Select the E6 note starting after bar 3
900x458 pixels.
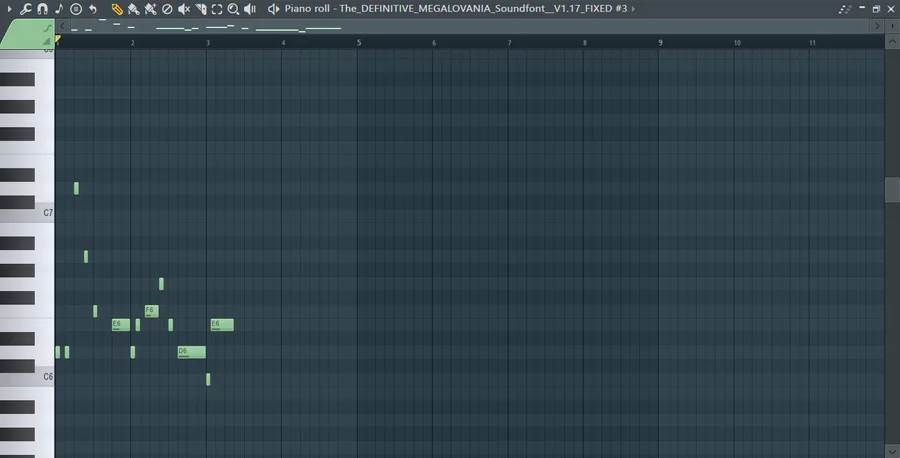click(x=222, y=325)
